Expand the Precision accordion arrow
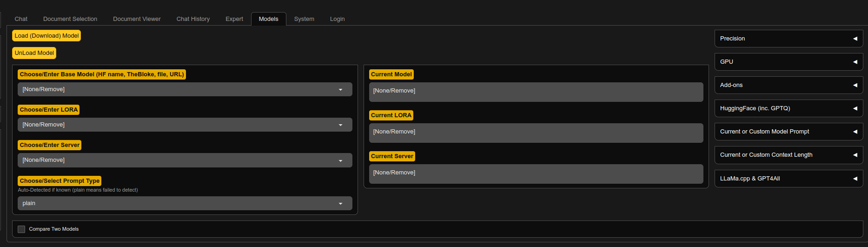Screen dimensions: 868x247 pyautogui.click(x=855, y=39)
